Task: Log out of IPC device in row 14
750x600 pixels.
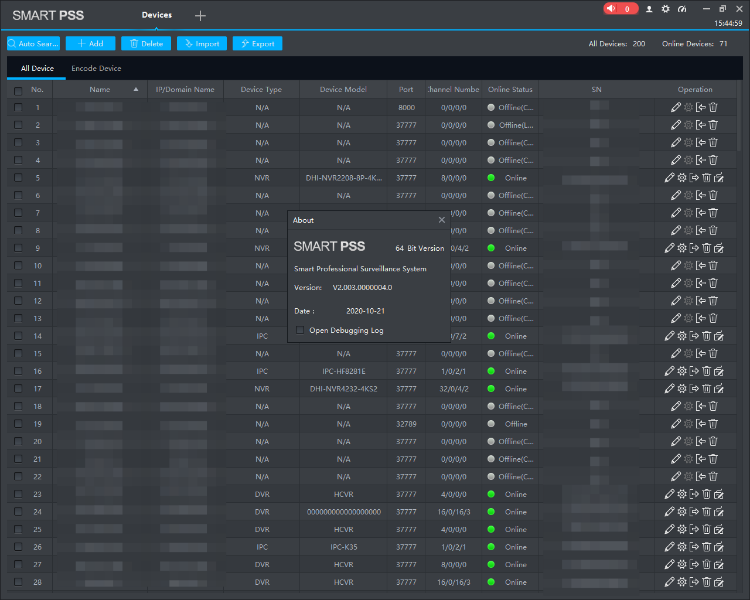Action: pyautogui.click(x=694, y=336)
